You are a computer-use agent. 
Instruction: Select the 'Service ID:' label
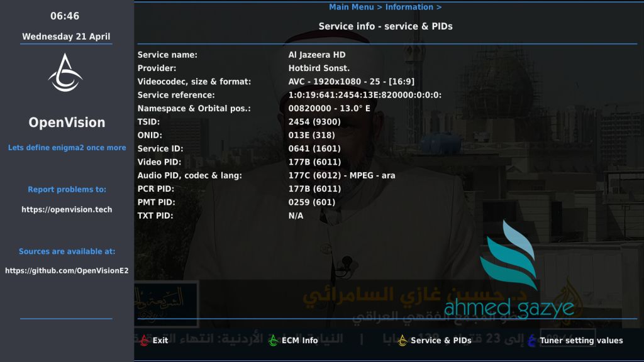[160, 148]
